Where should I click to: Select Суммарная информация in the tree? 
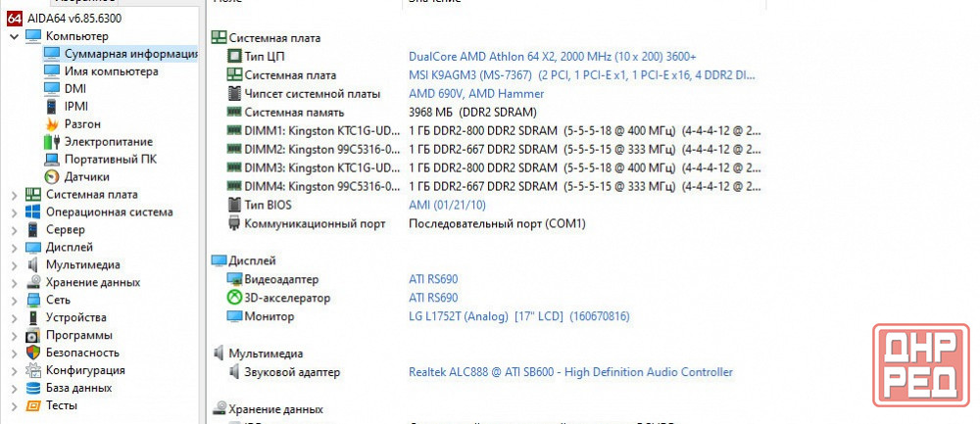[130, 54]
